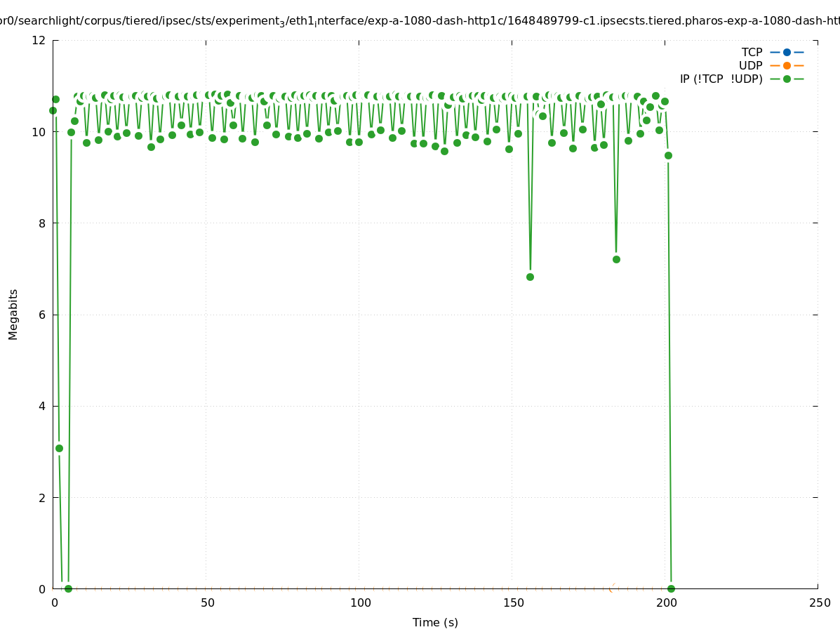Select the data point at 3 Megabits

pos(59,448)
